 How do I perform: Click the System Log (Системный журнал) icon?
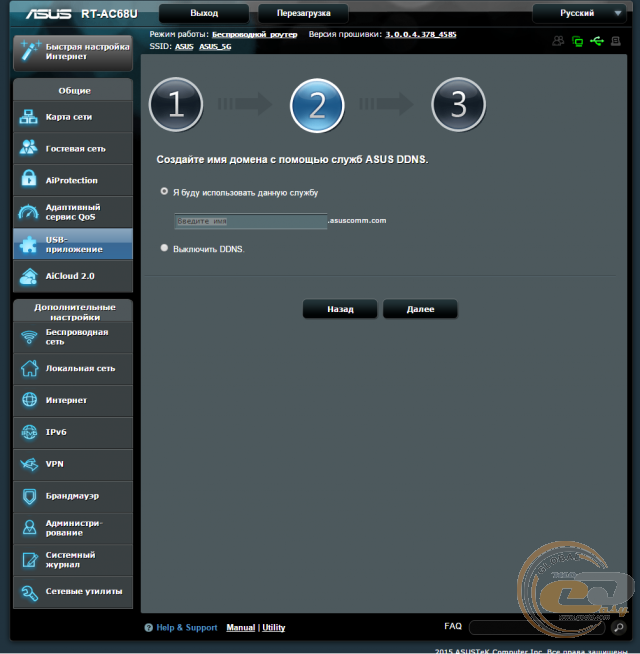[x=29, y=560]
